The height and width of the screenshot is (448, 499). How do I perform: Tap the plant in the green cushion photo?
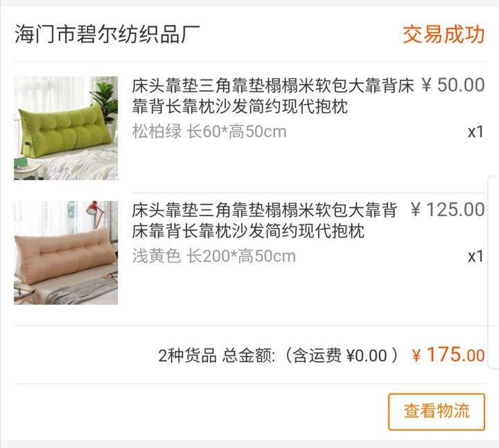click(x=105, y=97)
